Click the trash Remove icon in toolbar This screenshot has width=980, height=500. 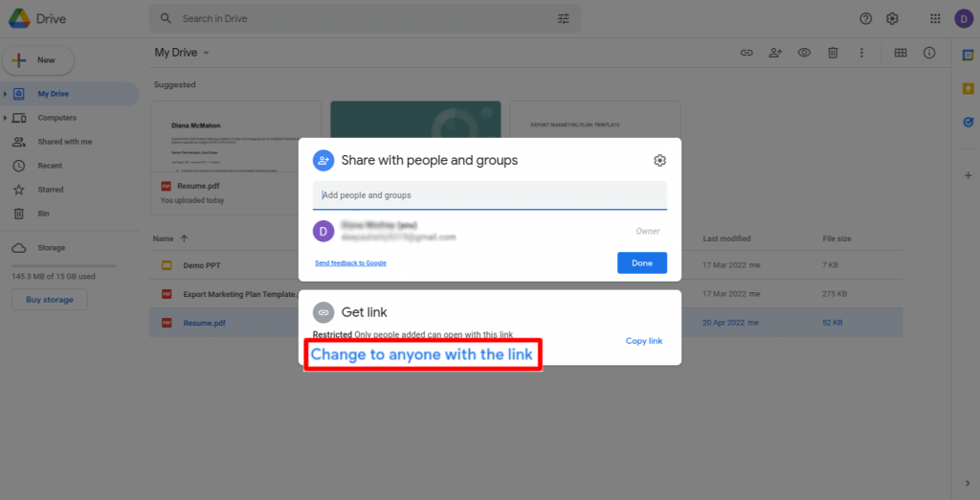click(833, 53)
